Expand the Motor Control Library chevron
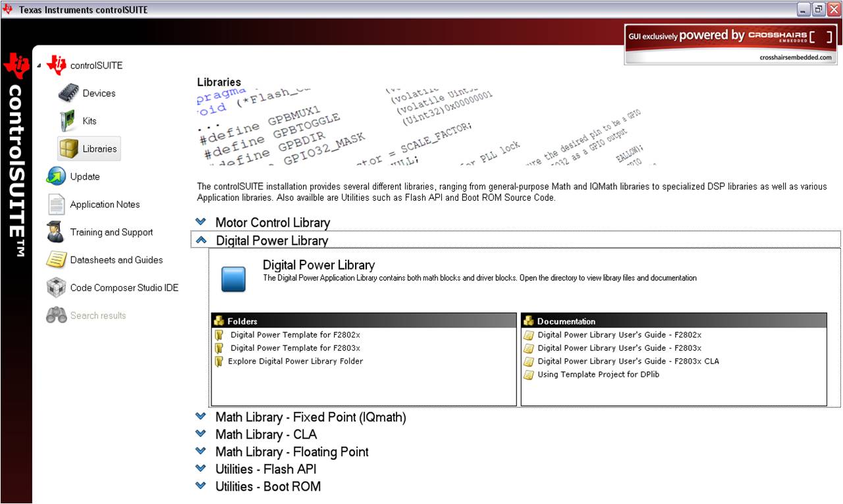 pos(201,222)
